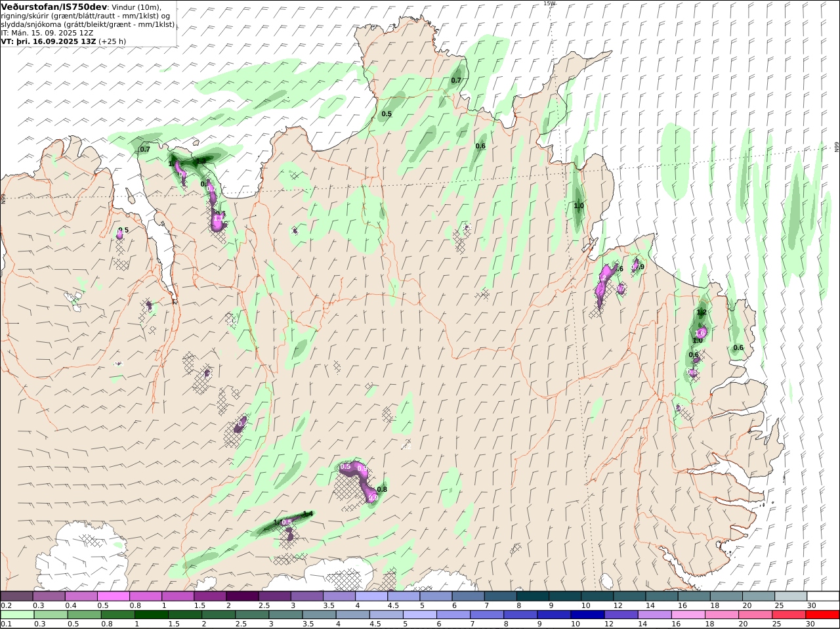Screen dimensions: 840x629
Task: Click the green-row legend label '0.1'
Action: [x=6, y=624]
